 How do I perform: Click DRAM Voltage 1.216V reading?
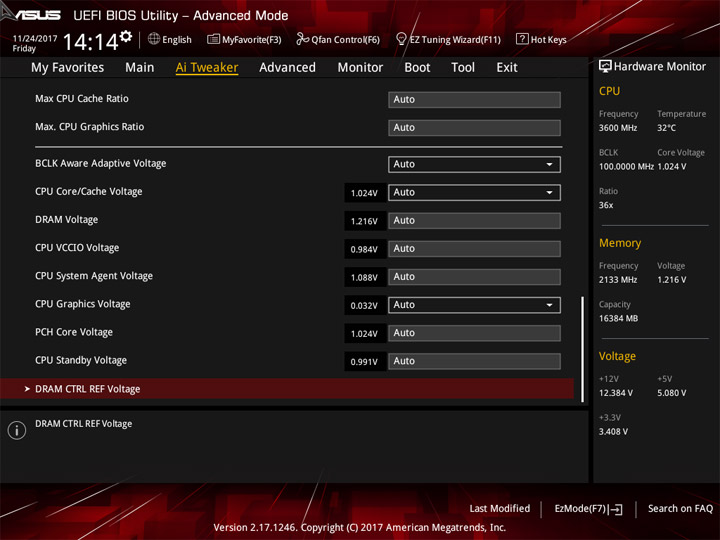click(365, 221)
